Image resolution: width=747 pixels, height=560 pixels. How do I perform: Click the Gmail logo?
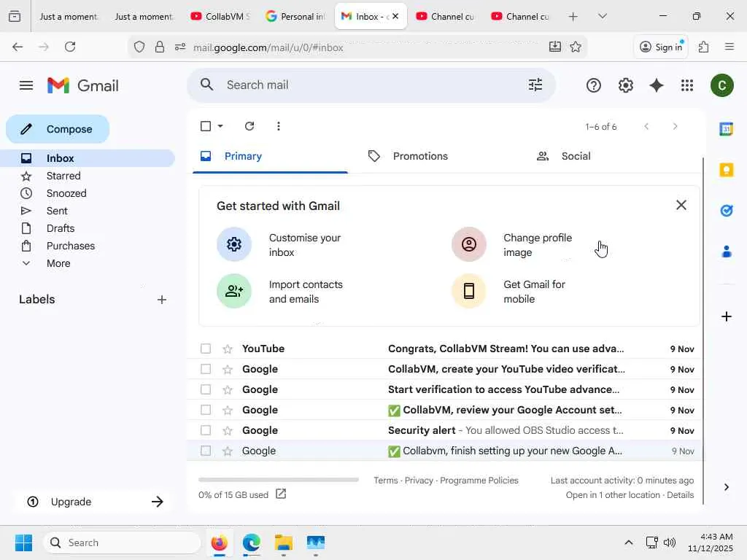click(x=83, y=86)
